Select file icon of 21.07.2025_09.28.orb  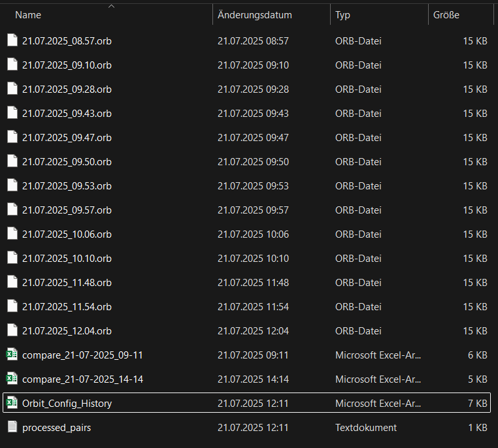(x=12, y=89)
